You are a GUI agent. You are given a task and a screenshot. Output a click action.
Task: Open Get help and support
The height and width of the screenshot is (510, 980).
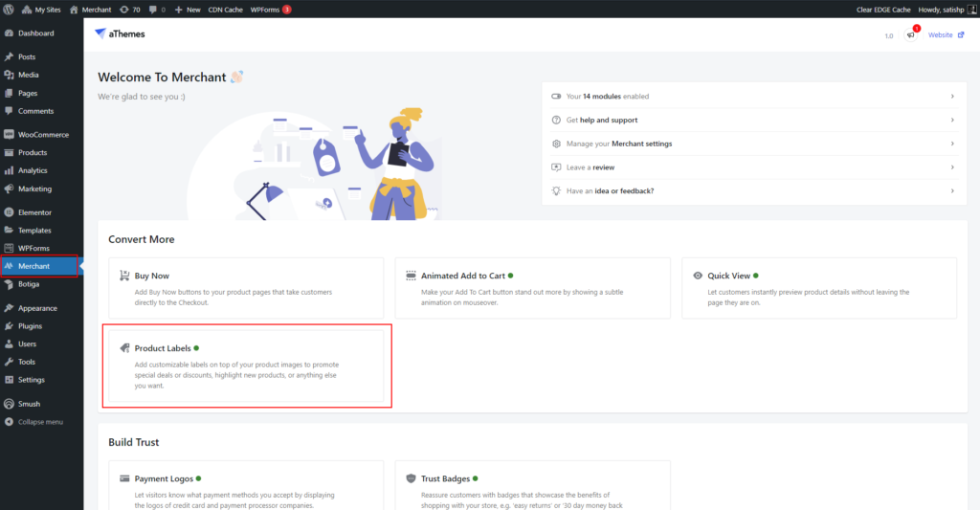754,120
